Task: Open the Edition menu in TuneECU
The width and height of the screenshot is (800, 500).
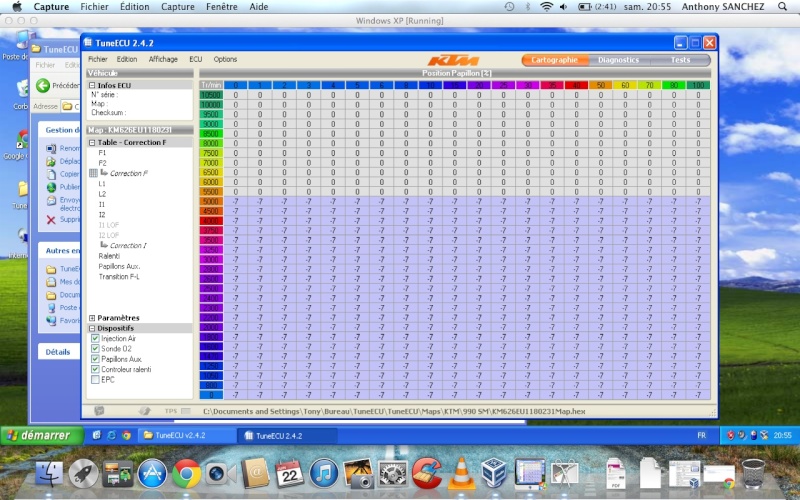Action: click(x=127, y=59)
